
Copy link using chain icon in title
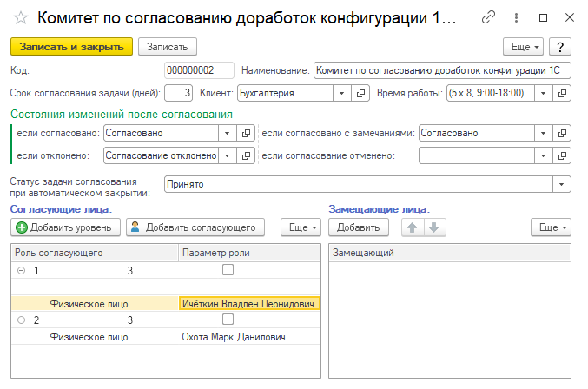pos(488,17)
